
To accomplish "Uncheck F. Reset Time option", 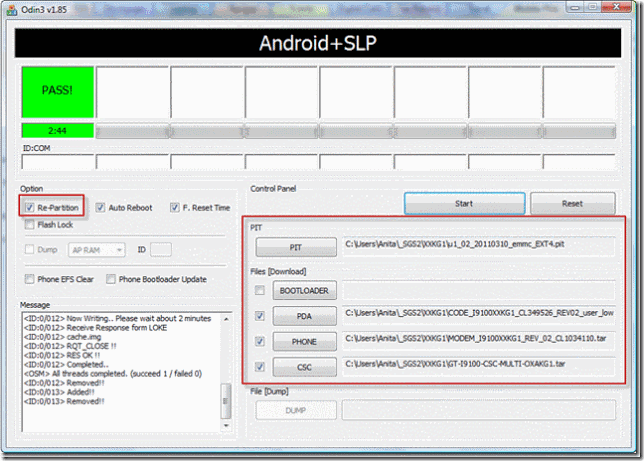I will click(x=175, y=207).
